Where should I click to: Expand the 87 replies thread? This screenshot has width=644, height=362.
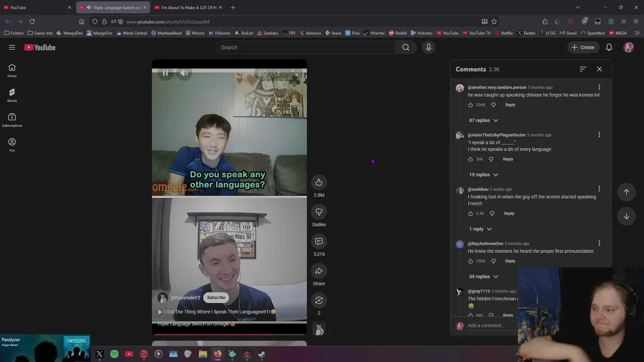(x=484, y=121)
